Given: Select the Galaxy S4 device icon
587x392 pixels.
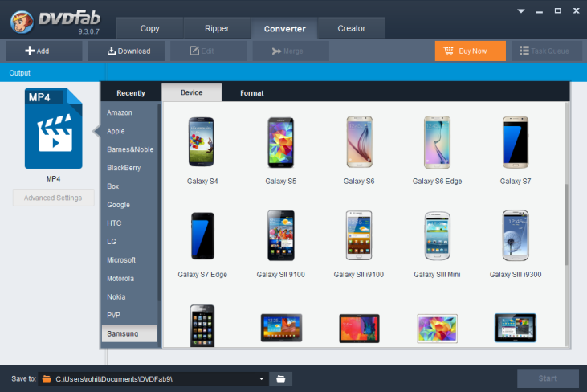Looking at the screenshot, I should pyautogui.click(x=202, y=142).
